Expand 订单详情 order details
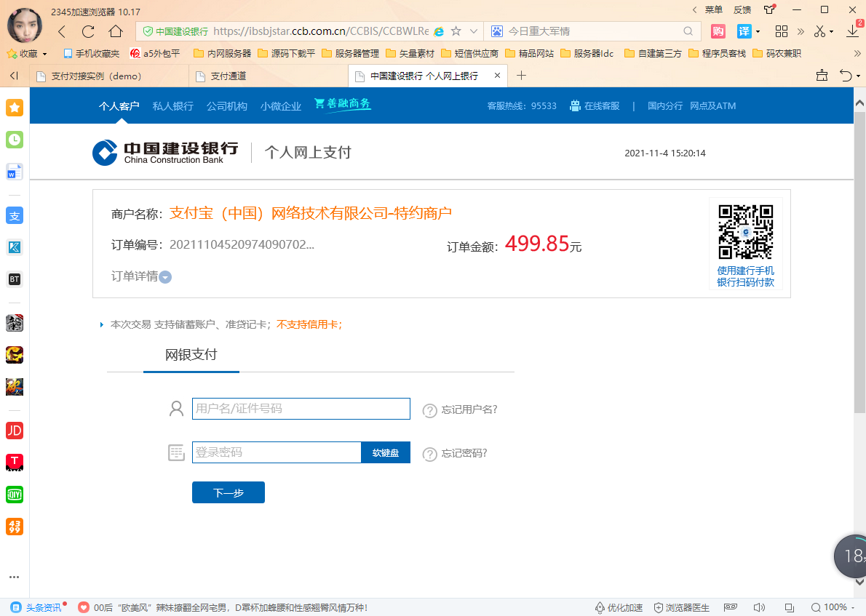866x616 pixels. tap(141, 276)
